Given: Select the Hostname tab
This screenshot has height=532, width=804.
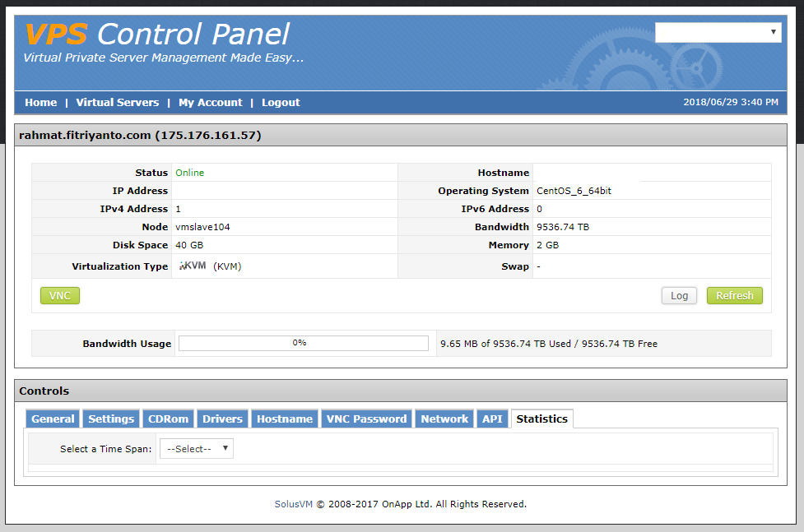Looking at the screenshot, I should click(x=285, y=419).
